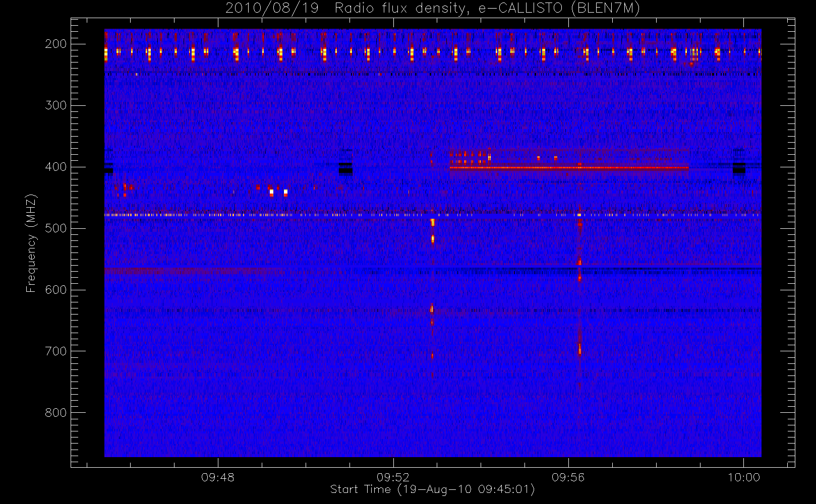Click the bright burst near 700 MHz at 09:56
Image resolution: width=816 pixels, height=504 pixels.
579,349
